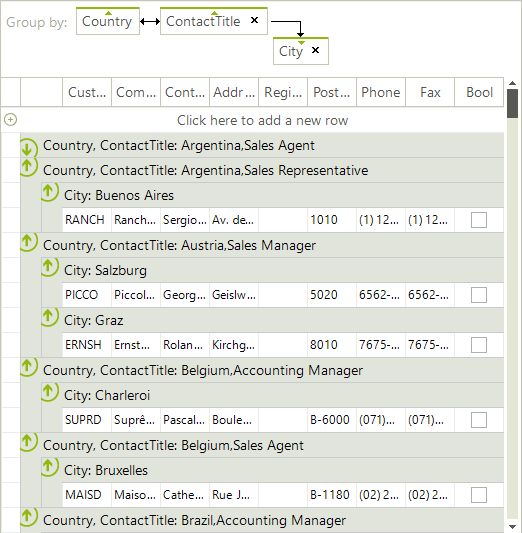This screenshot has width=522, height=533.
Task: Click the Kirchg... address cell
Action: [234, 345]
